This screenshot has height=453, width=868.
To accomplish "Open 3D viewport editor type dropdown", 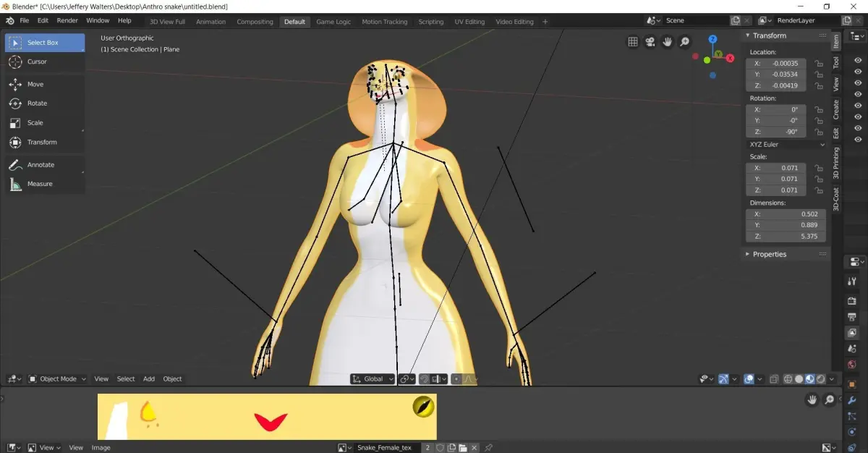I will coord(14,379).
